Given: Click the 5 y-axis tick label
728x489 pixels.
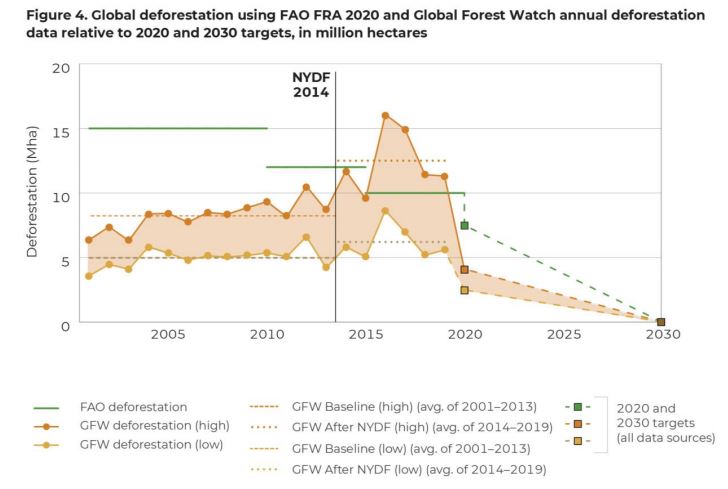Looking at the screenshot, I should pos(65,261).
